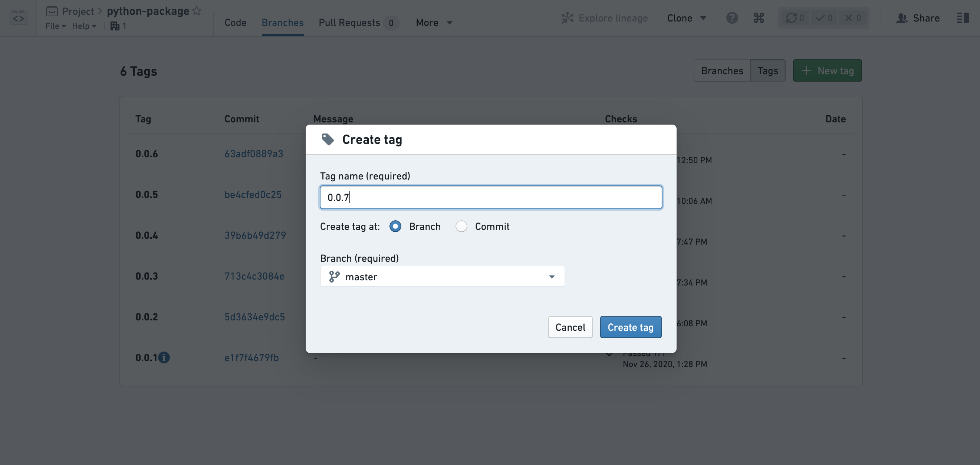Click the code repository icon at top left
Image resolution: width=980 pixels, height=465 pixels.
pos(18,18)
